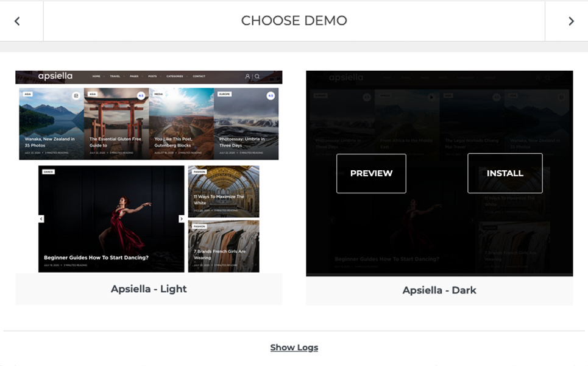The width and height of the screenshot is (588, 366).
Task: Open the museum hall fashion thumbnail
Action: tap(224, 192)
